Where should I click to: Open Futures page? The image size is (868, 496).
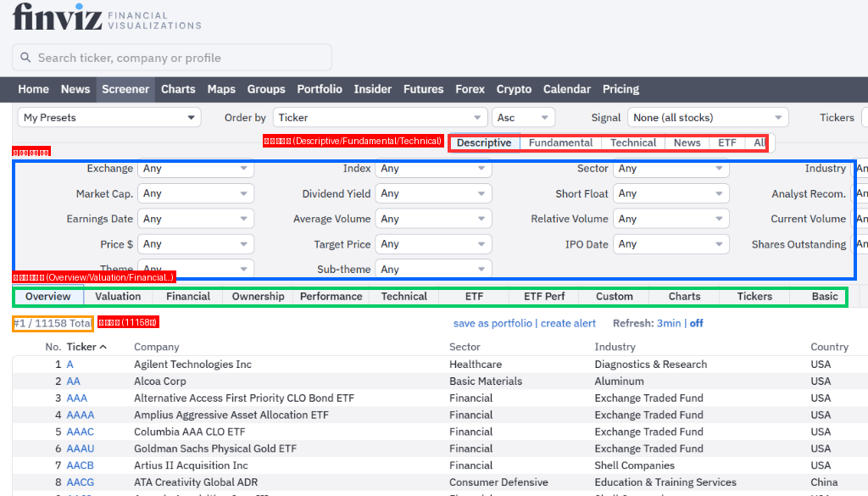point(424,89)
